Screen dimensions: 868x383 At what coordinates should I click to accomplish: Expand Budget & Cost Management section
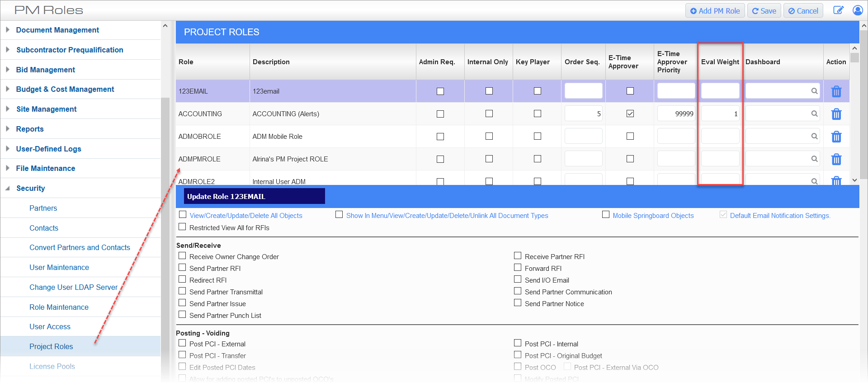click(65, 89)
